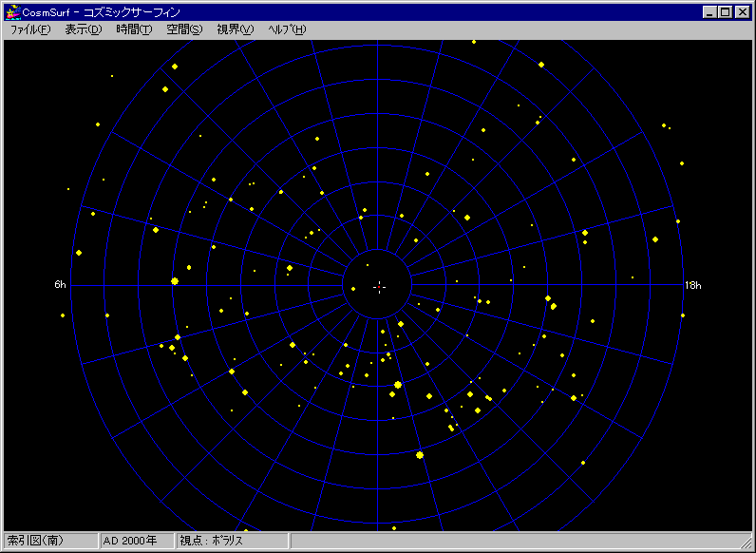Open the 時間(T) menu

click(134, 29)
